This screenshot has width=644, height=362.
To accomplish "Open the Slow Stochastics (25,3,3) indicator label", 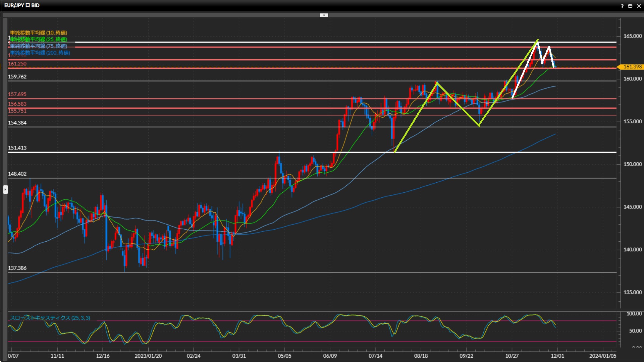I will coord(50,318).
